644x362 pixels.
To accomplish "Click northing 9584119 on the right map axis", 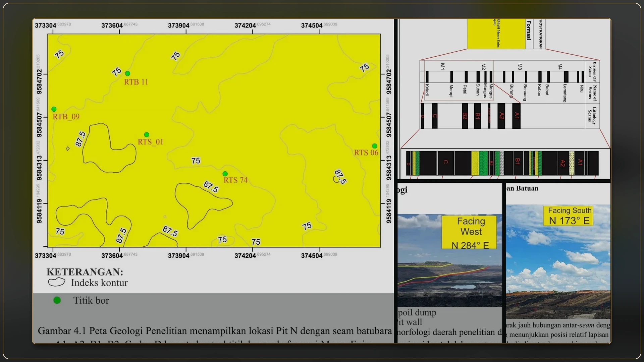I will (389, 211).
